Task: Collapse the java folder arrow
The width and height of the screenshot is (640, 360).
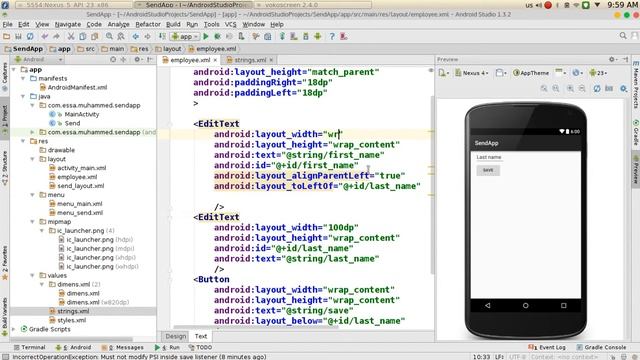Action: [23, 96]
